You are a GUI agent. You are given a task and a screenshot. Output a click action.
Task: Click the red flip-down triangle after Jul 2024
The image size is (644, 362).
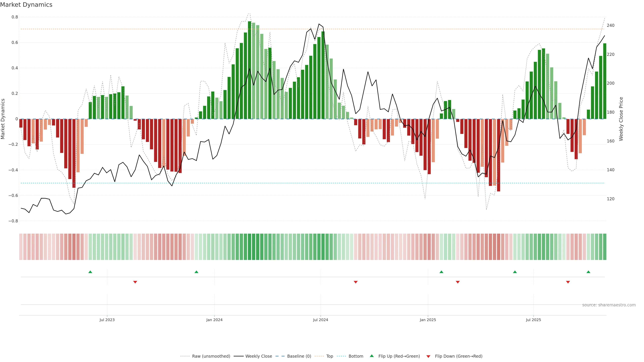(356, 282)
